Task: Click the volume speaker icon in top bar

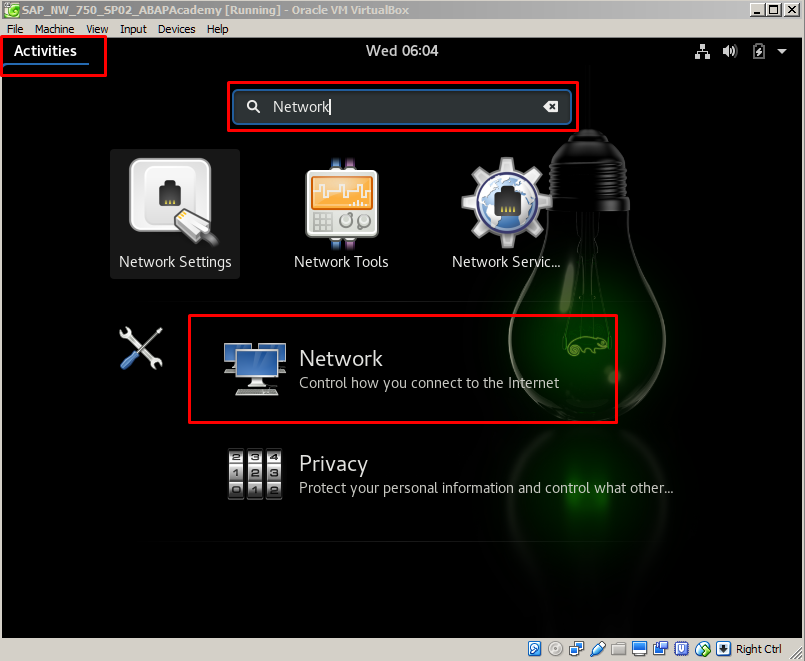Action: [730, 51]
